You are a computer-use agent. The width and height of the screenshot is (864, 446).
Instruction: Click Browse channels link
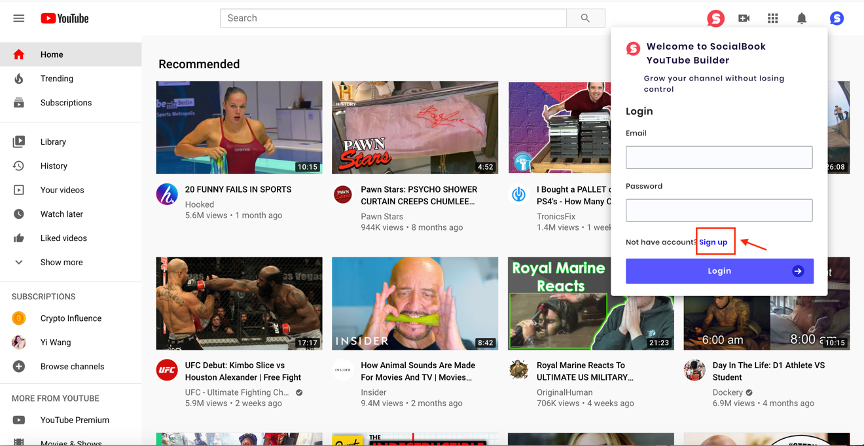tap(71, 366)
